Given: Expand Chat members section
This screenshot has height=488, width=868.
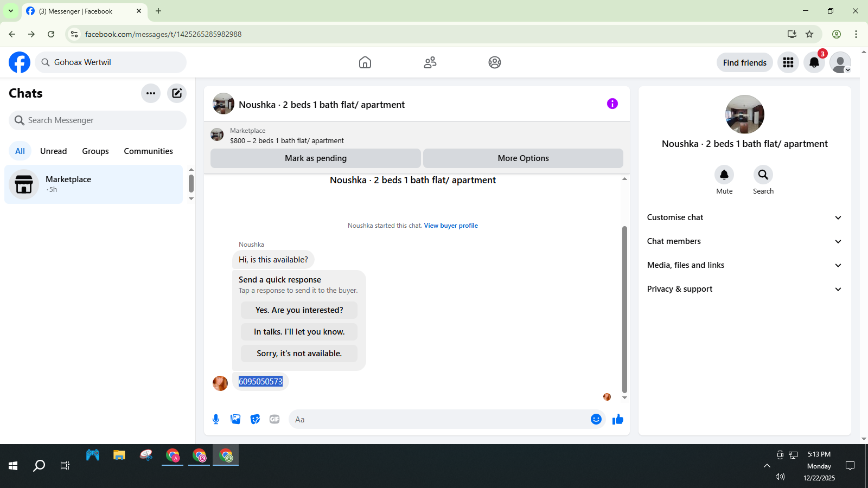Looking at the screenshot, I should [744, 241].
